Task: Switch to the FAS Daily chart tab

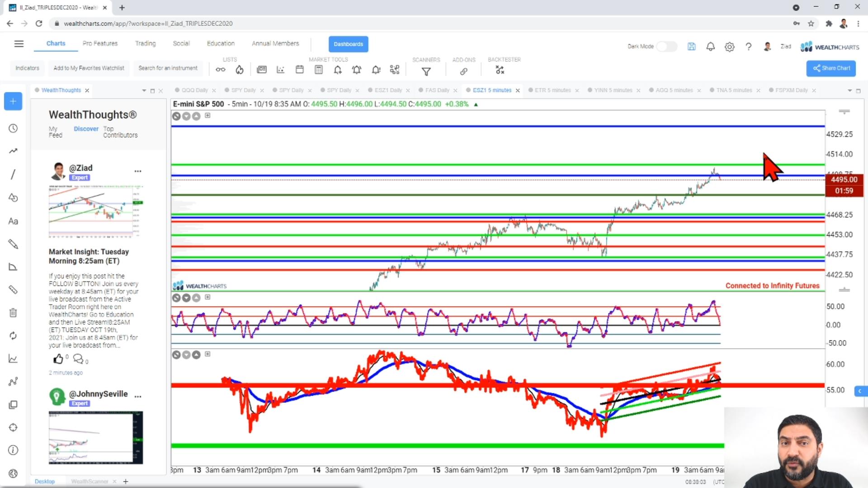Action: click(x=437, y=90)
